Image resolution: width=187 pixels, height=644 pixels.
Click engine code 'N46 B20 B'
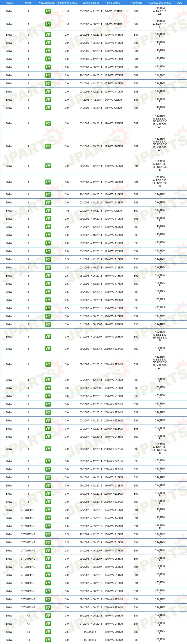click(160, 526)
